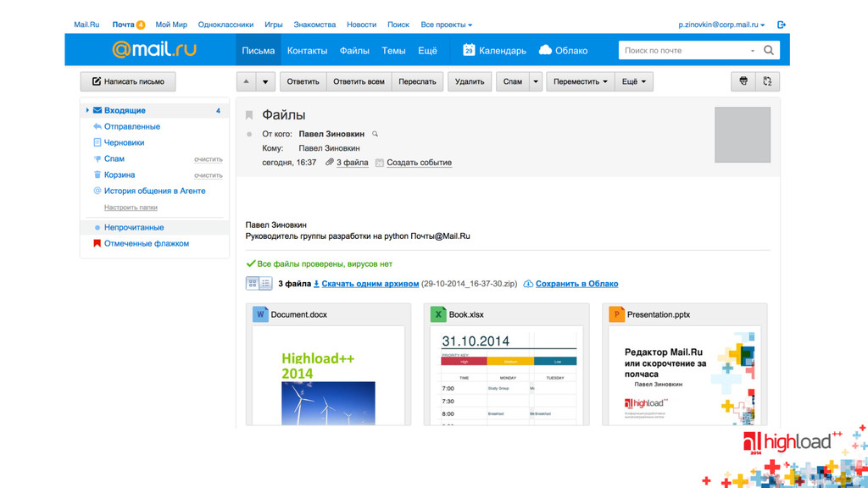Click the calendar icon before Создать событие
The width and height of the screenshot is (868, 488).
pyautogui.click(x=379, y=163)
